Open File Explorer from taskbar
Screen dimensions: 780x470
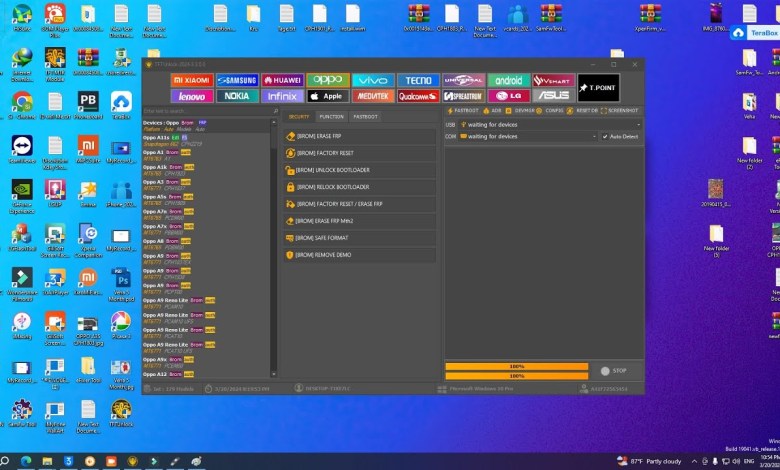[x=47, y=461]
